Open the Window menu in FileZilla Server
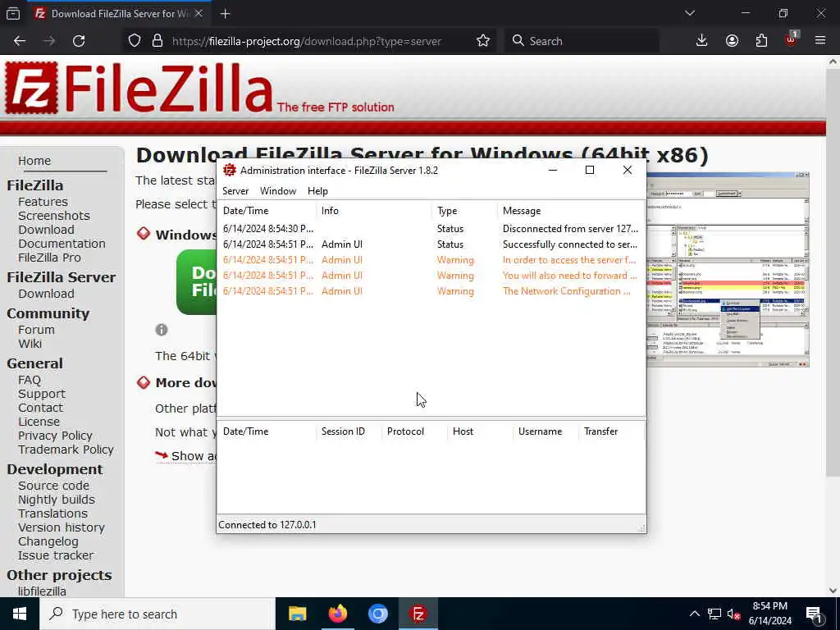This screenshot has width=840, height=630. [x=277, y=190]
